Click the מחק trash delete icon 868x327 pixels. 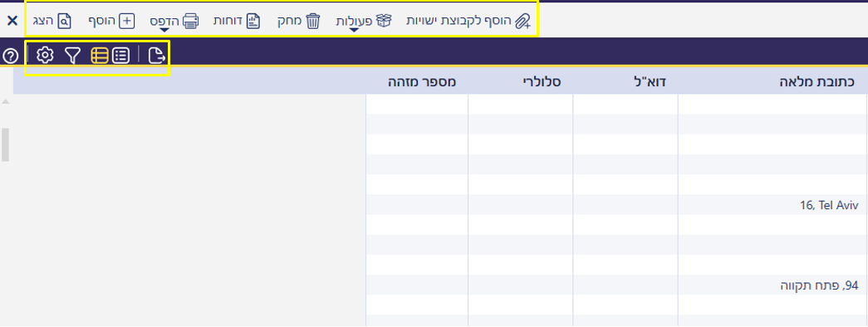pyautogui.click(x=313, y=21)
